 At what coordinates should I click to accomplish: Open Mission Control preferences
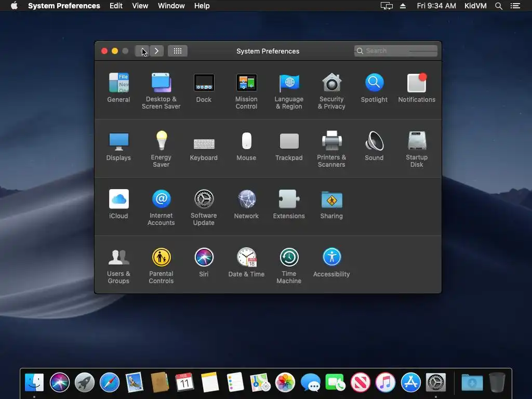(x=246, y=91)
